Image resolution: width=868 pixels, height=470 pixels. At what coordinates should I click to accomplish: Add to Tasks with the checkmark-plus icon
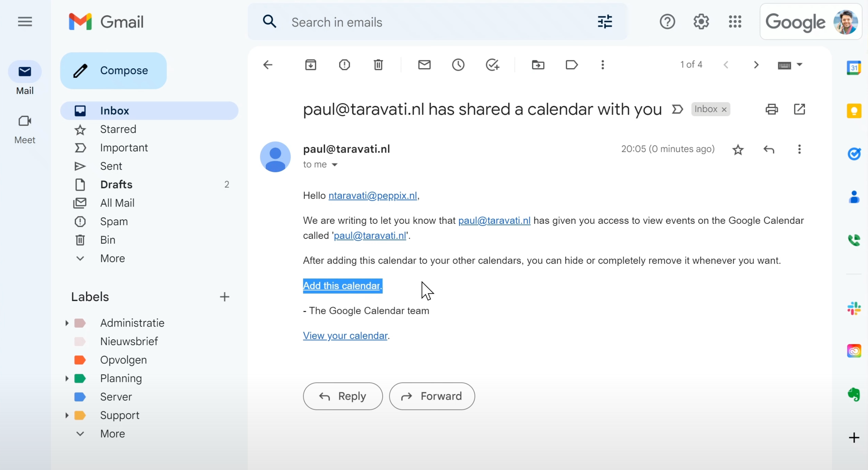point(492,64)
